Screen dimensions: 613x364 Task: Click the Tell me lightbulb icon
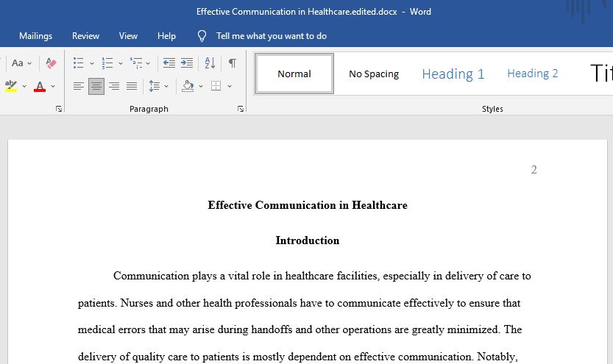(x=202, y=36)
